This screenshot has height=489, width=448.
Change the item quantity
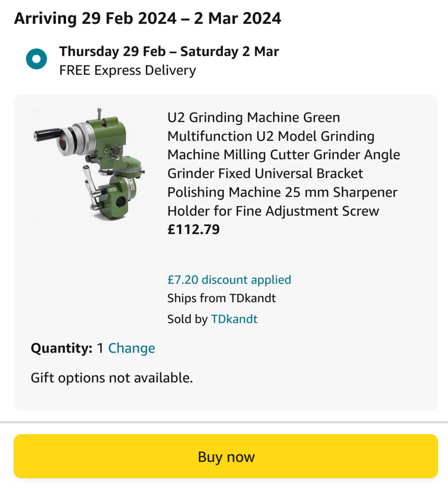point(132,348)
